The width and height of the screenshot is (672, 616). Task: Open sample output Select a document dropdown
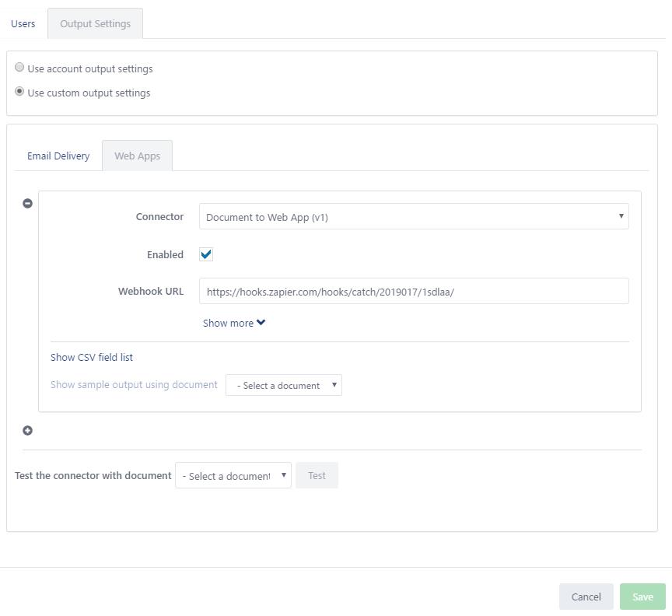(284, 385)
